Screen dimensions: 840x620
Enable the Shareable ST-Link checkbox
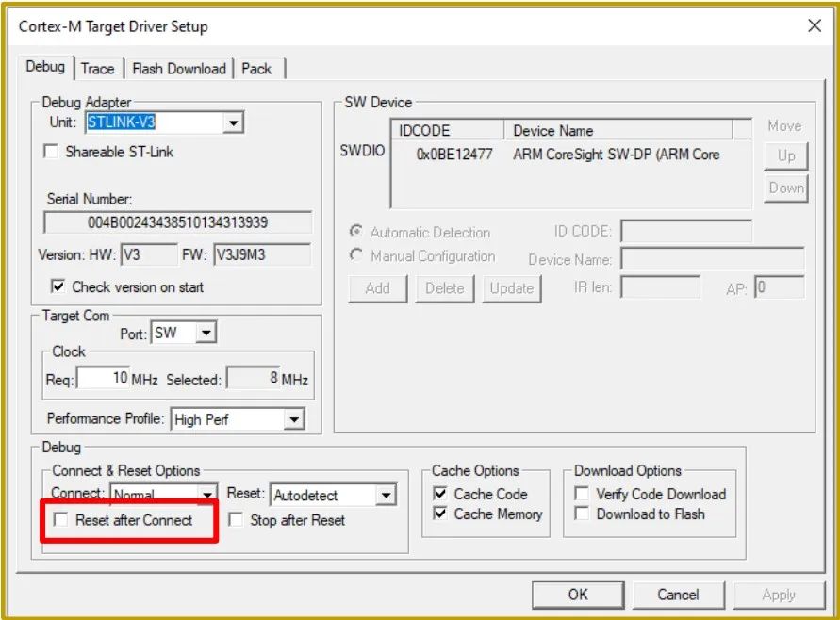pos(51,152)
